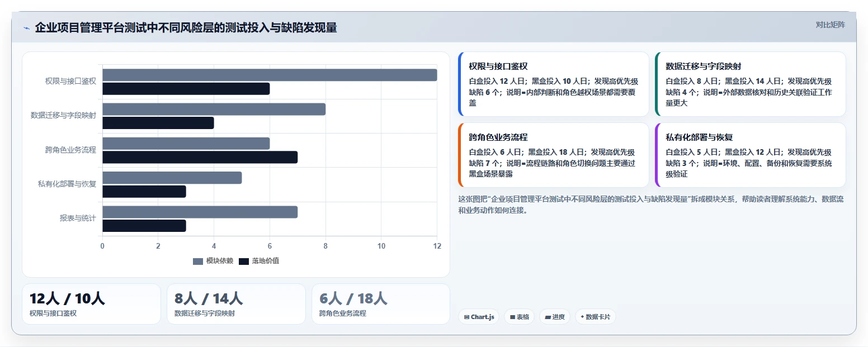Screen dimensions: 868x347
Task: Select the 进度 chip
Action: pos(555,317)
